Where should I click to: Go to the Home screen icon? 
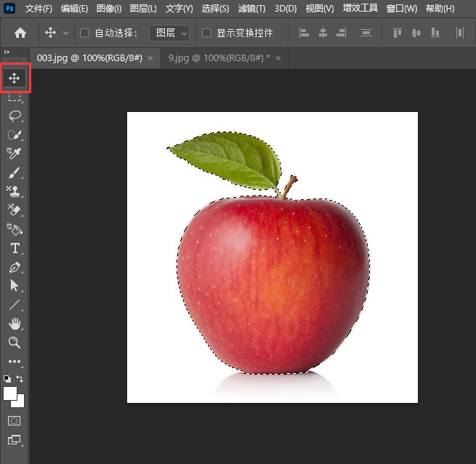pyautogui.click(x=20, y=33)
